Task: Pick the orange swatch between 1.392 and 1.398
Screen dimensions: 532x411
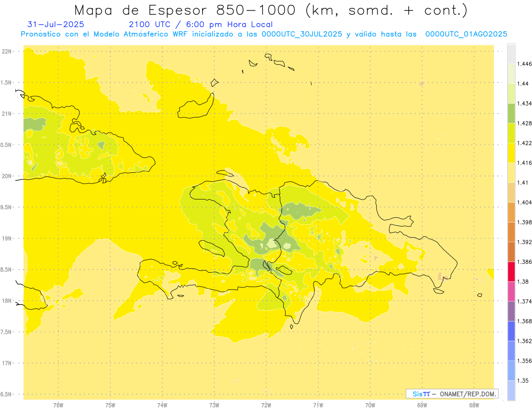Action: [511, 232]
